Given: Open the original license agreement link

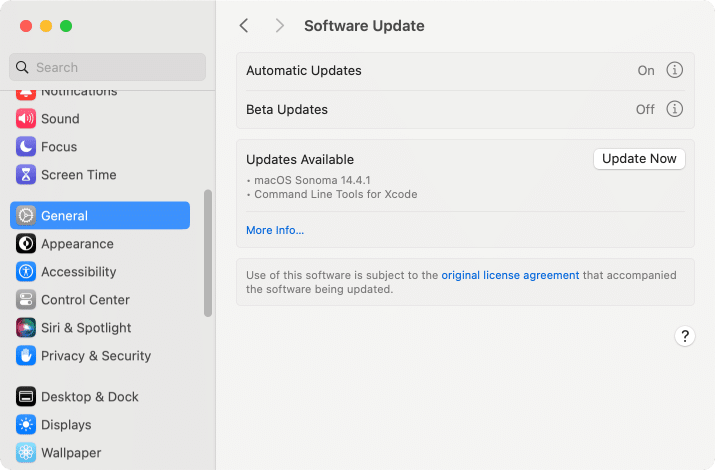Looking at the screenshot, I should (x=510, y=275).
